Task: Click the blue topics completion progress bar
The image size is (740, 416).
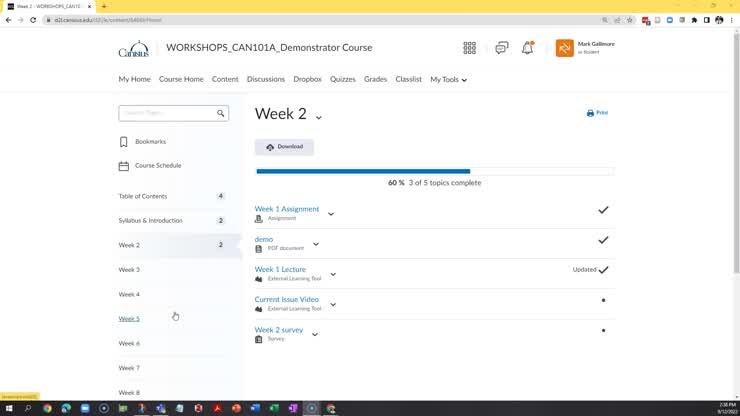Action: click(363, 171)
